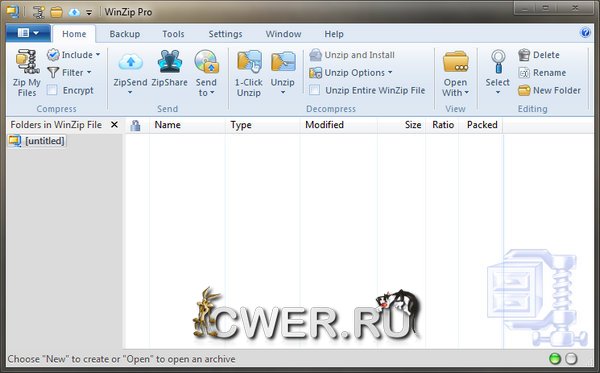The width and height of the screenshot is (600, 373).
Task: Click the lock encryption column icon
Action: tap(135, 125)
